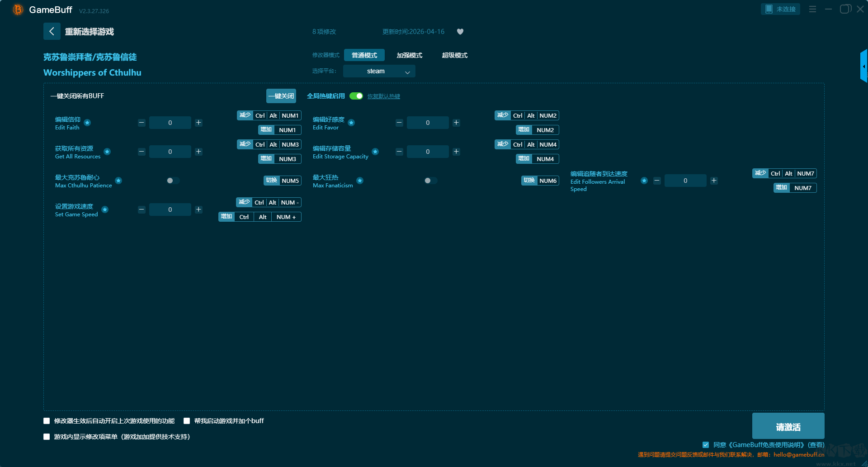The width and height of the screenshot is (868, 467).
Task: Click the star icon beside Max Cthulhu Patience
Action: (118, 181)
